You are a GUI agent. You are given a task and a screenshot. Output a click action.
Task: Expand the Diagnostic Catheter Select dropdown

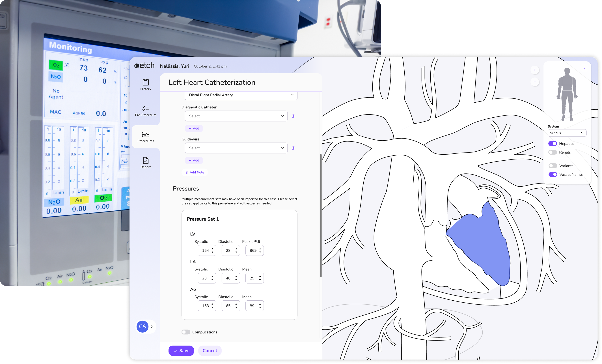click(236, 116)
